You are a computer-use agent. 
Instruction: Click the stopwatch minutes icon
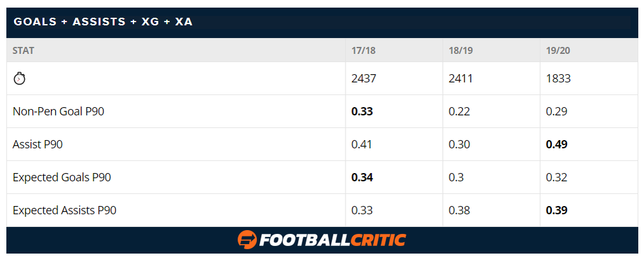(x=19, y=79)
